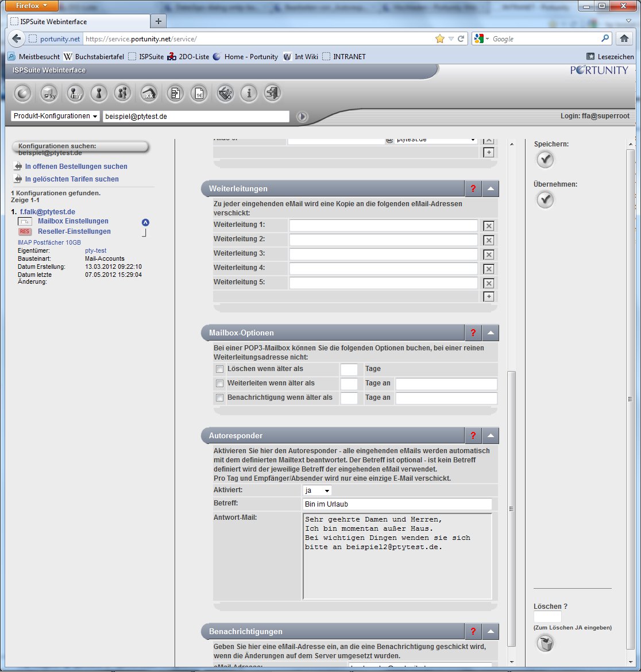Click the Swiss army knife tools icon
Screen dimensions: 641x672
225,94
